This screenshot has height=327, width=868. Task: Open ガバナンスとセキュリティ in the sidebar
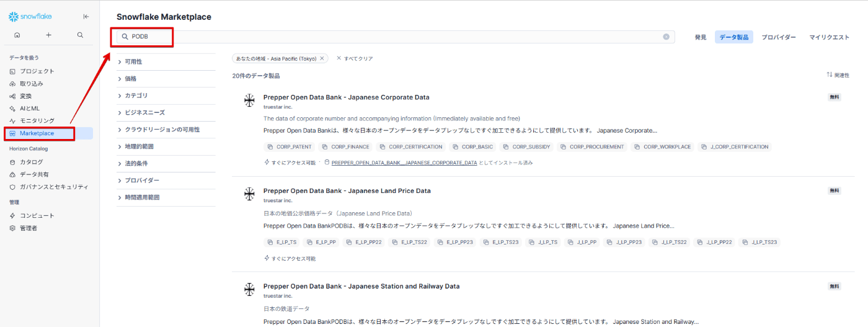pyautogui.click(x=53, y=187)
